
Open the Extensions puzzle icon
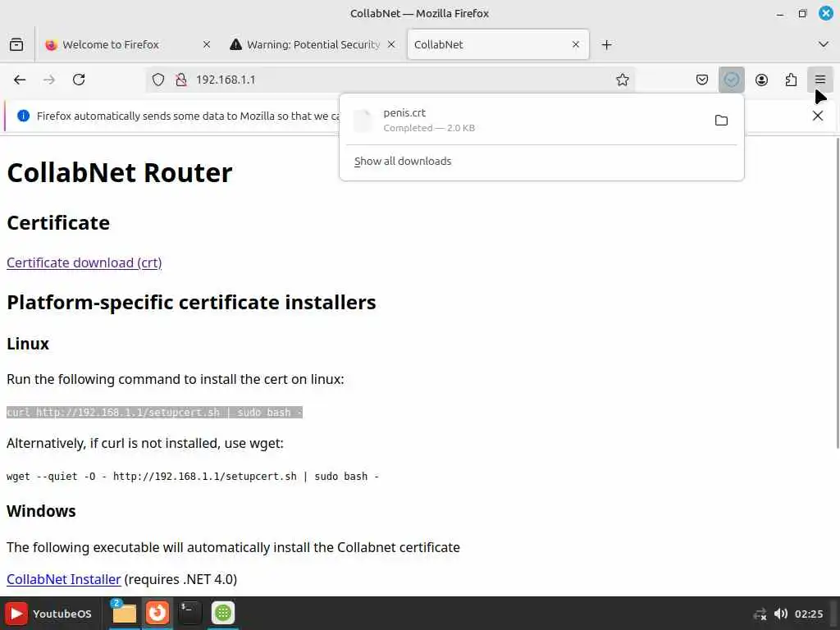791,80
